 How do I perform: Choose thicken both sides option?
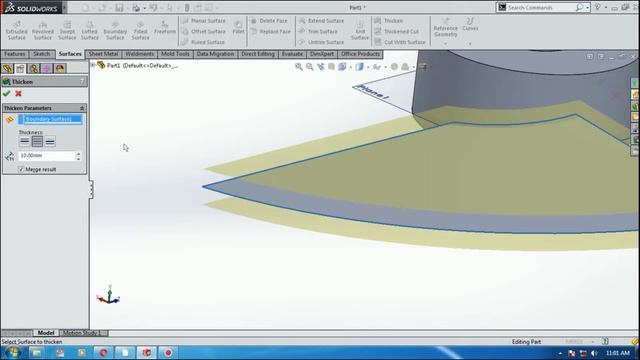pyautogui.click(x=37, y=141)
